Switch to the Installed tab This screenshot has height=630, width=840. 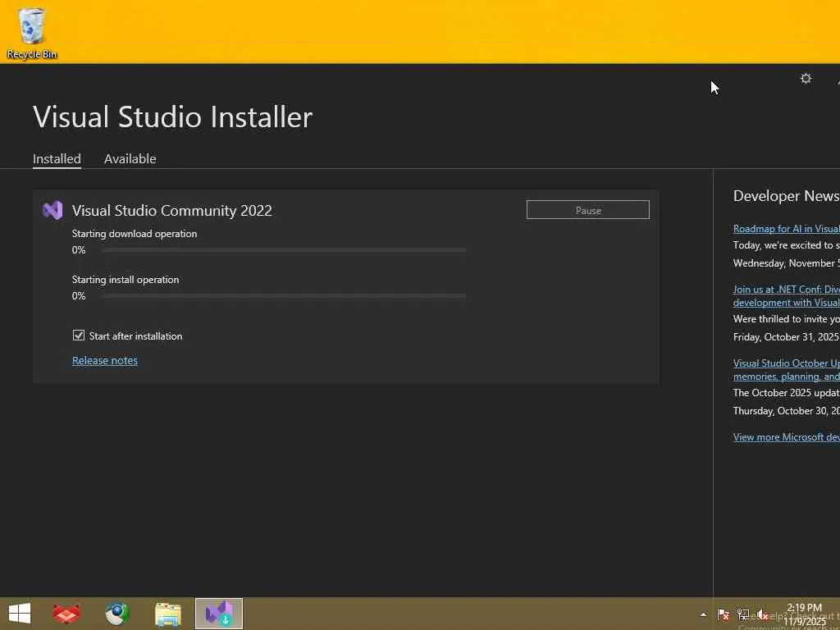click(57, 158)
